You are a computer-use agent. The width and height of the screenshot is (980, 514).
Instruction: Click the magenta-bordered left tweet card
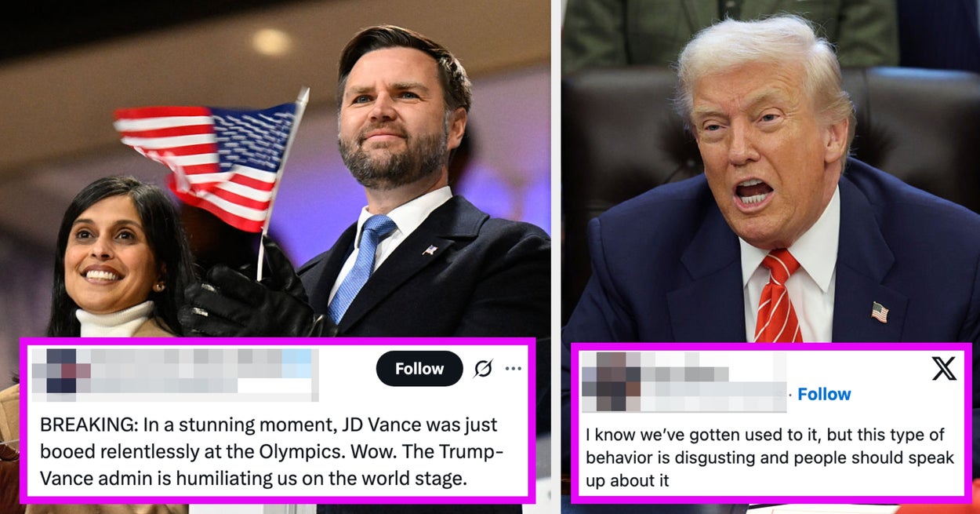(x=278, y=421)
